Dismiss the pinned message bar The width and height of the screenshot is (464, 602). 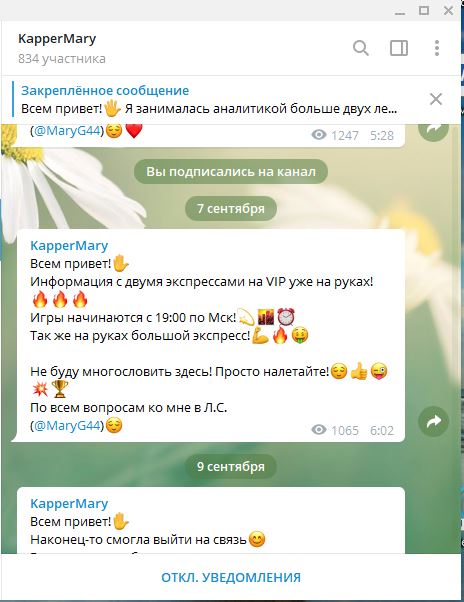pos(436,99)
